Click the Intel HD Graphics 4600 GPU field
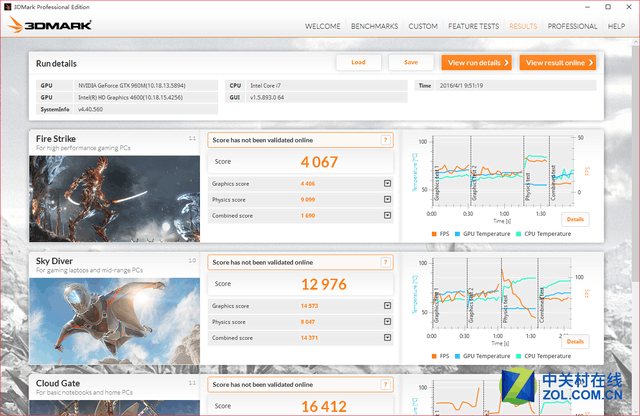Viewport: 640px width, 416px height. coord(146,97)
